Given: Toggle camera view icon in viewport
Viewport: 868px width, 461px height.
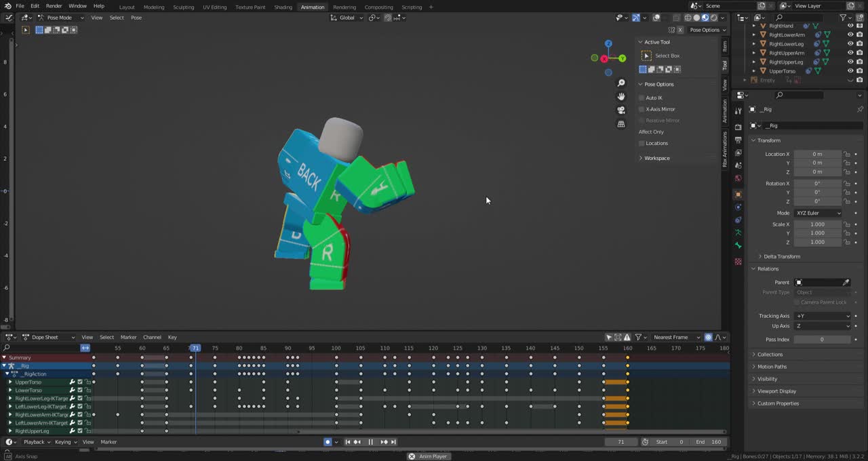Looking at the screenshot, I should [620, 110].
